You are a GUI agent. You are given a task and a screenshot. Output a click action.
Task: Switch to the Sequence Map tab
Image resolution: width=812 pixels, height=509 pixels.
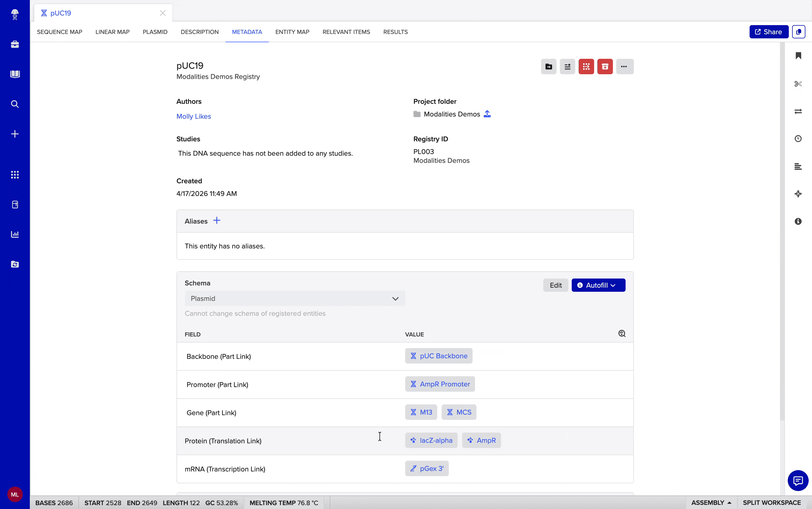click(60, 32)
